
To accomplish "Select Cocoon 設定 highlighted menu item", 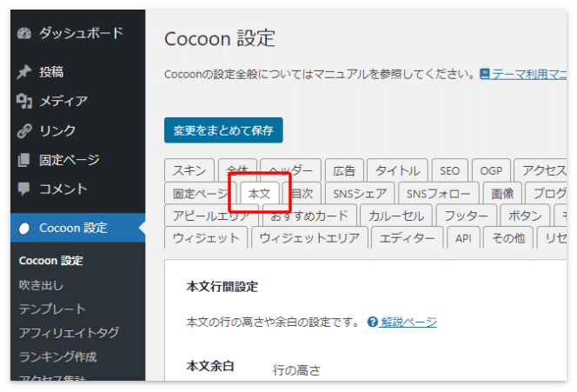I will [77, 228].
